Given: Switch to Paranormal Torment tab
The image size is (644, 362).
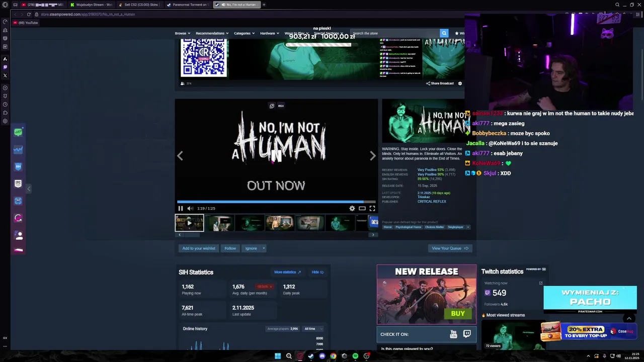Looking at the screenshot, I should coord(188,5).
